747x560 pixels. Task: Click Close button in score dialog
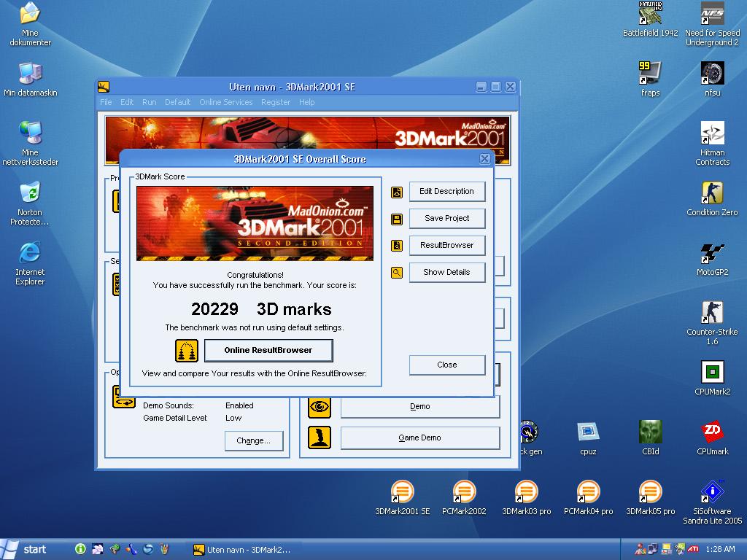pos(447,365)
